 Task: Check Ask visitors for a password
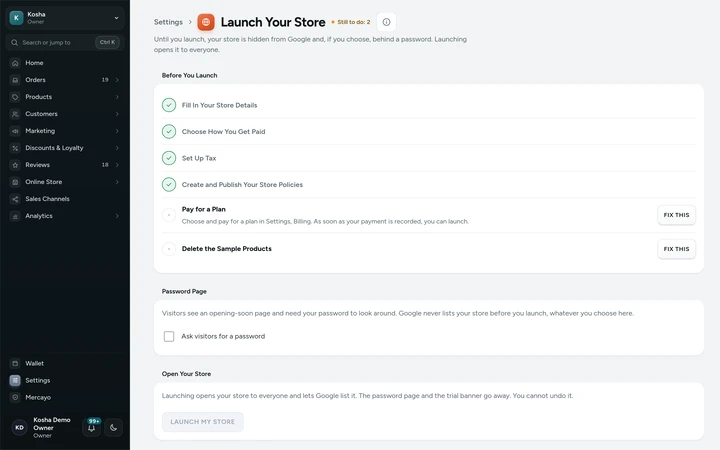tap(169, 337)
